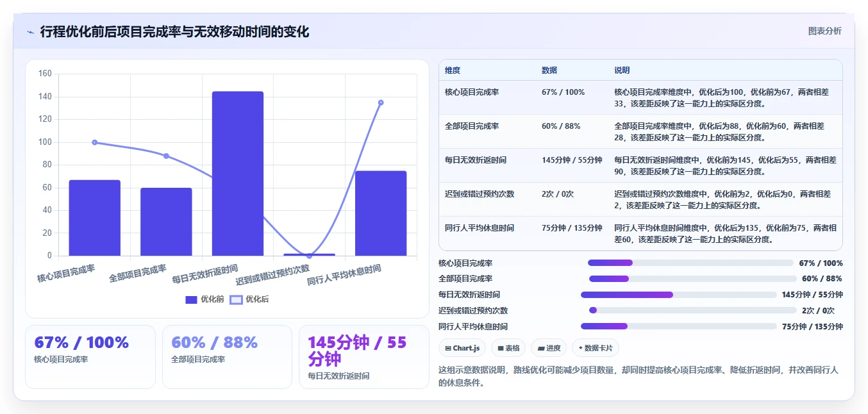
Task: Click table cell 67% / 100%
Action: pyautogui.click(x=563, y=92)
